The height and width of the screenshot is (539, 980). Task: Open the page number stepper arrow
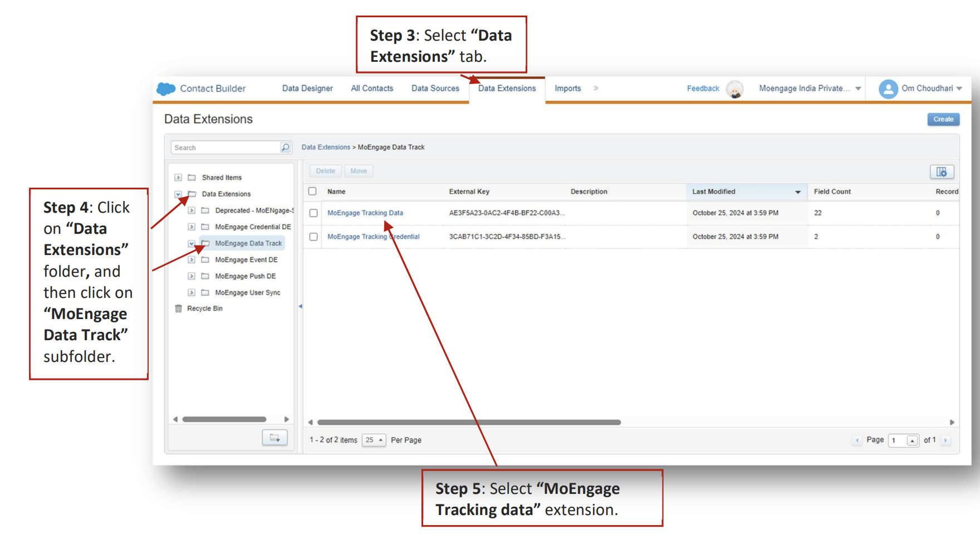(x=912, y=440)
